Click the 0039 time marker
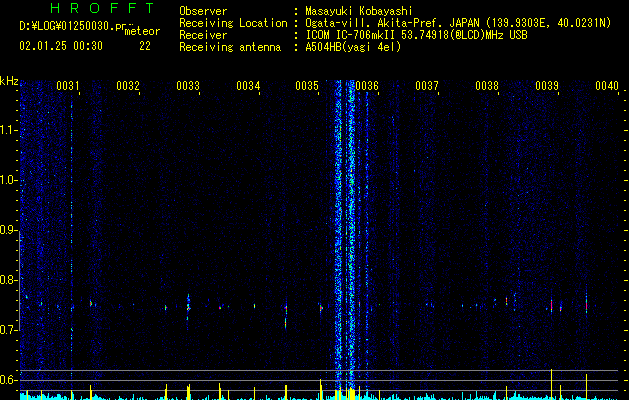This screenshot has height=400, width=629. click(547, 85)
